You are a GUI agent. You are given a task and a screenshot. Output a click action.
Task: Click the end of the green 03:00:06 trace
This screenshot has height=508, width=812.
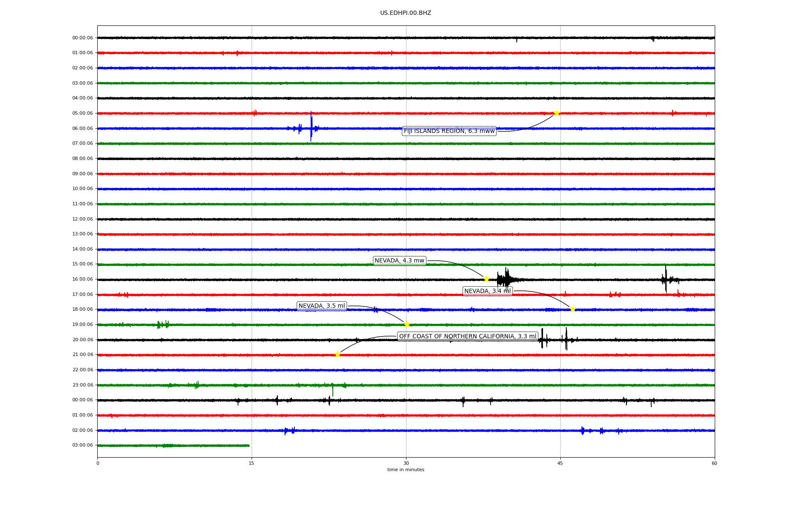249,445
